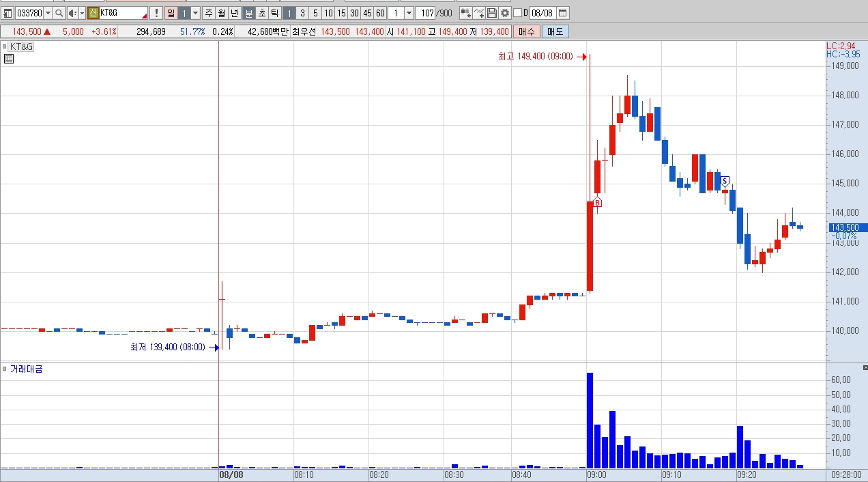Click the 매수 buy button
Viewport: 868px width, 482px height.
[x=527, y=31]
